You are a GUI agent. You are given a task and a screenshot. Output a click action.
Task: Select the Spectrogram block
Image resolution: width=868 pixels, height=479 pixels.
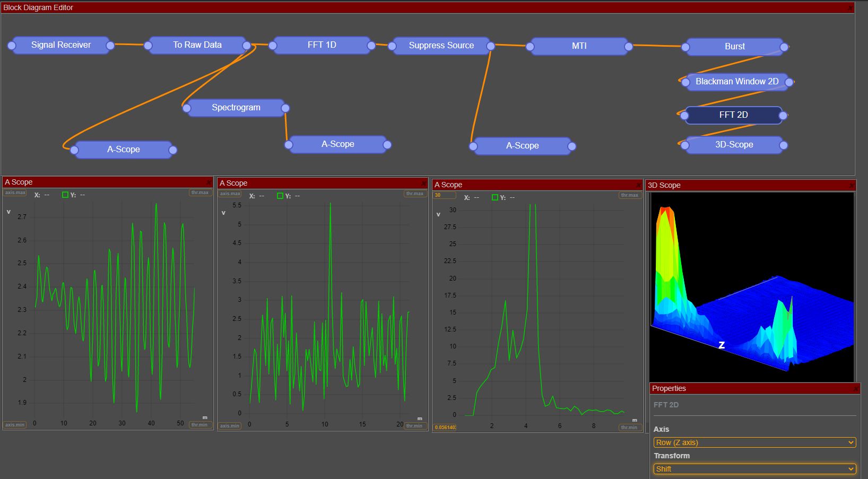[x=236, y=108]
